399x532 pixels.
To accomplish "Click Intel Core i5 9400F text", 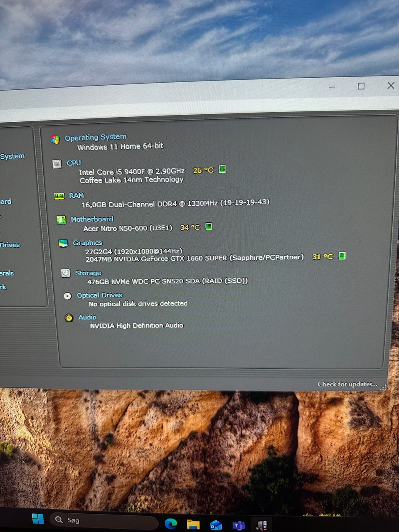I will (x=132, y=171).
